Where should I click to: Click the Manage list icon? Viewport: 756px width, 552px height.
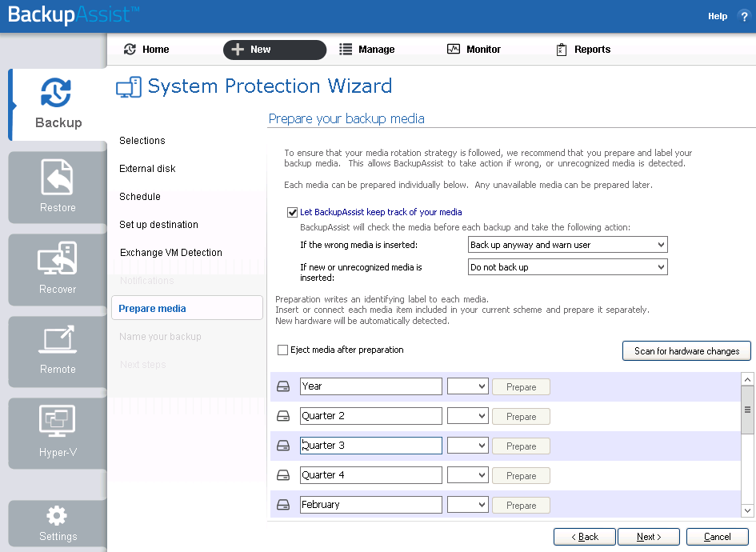pyautogui.click(x=346, y=49)
